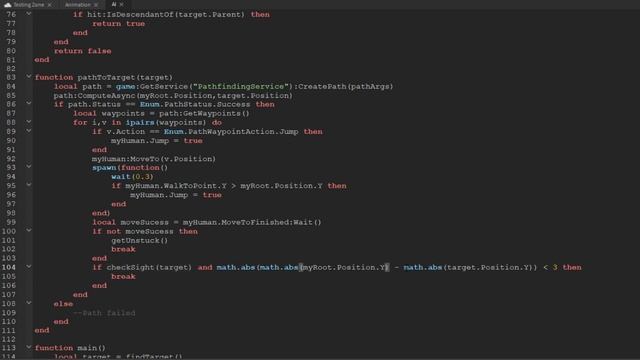Screen dimensions: 640x360
Task: Click Enum.PathStatus.Success on line 86
Action: (195, 104)
